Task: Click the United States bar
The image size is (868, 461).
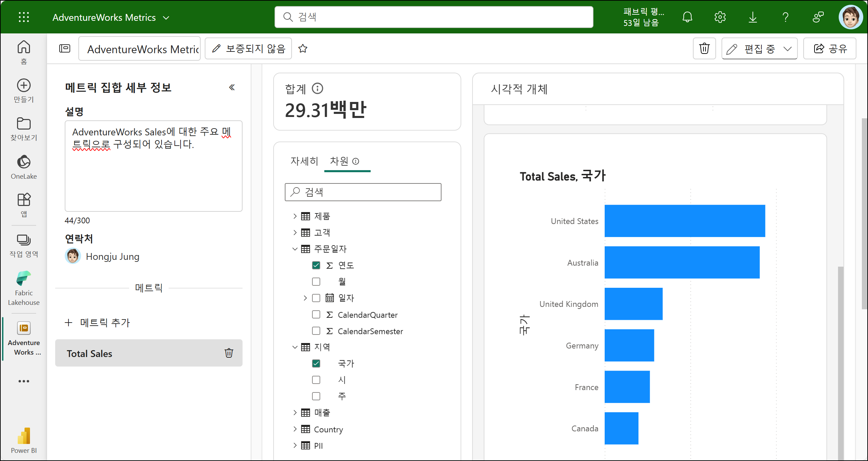Action: tap(685, 221)
